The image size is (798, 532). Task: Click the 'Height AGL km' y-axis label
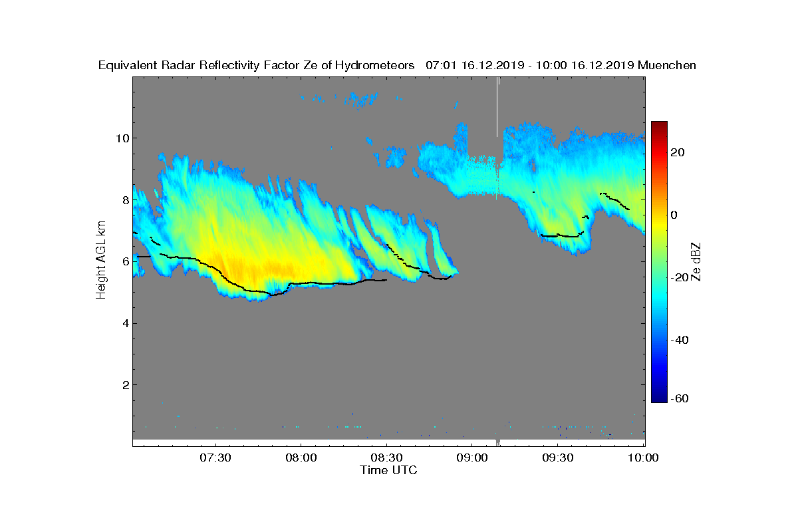click(101, 259)
